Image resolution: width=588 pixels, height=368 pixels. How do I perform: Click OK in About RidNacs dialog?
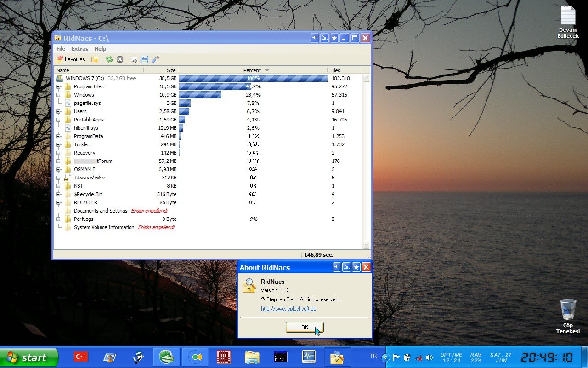click(x=305, y=327)
